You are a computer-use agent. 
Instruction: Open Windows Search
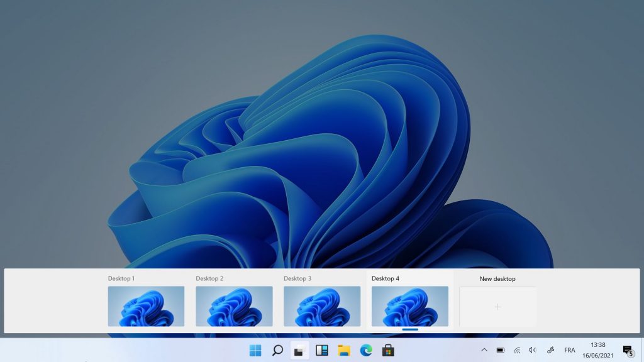pos(278,351)
